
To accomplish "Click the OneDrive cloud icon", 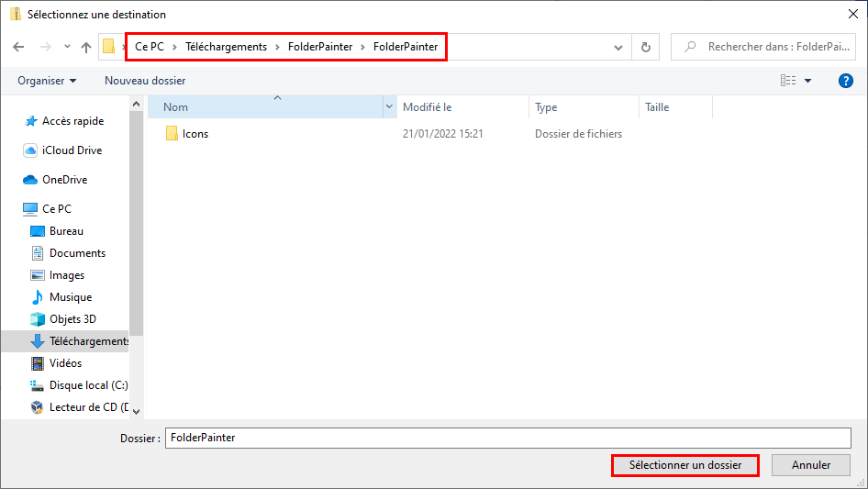I will pos(30,180).
